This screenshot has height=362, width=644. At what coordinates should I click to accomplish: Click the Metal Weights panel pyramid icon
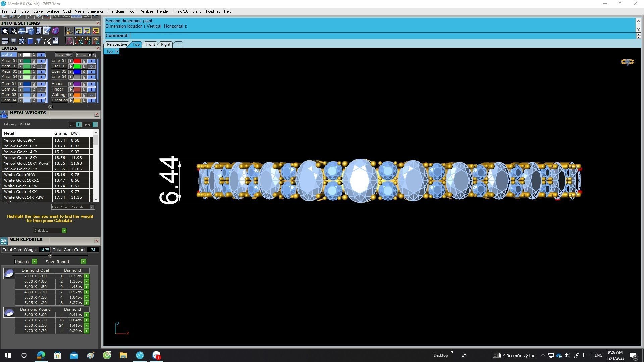(4, 115)
